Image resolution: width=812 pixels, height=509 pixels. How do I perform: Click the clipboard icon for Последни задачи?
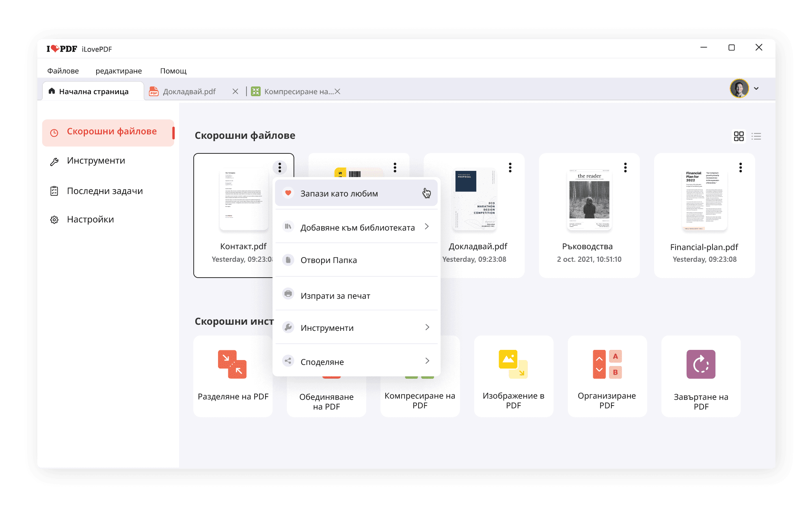pyautogui.click(x=54, y=191)
